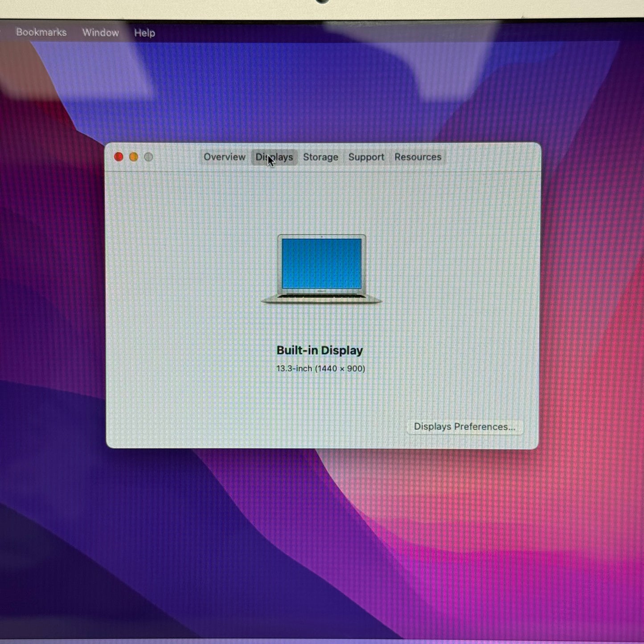The width and height of the screenshot is (644, 644).
Task: Click the Built-in Display heading
Action: [320, 350]
